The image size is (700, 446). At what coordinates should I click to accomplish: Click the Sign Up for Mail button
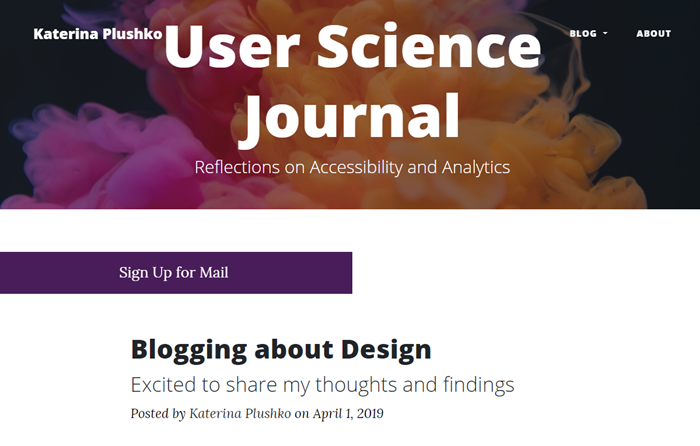pyautogui.click(x=176, y=273)
